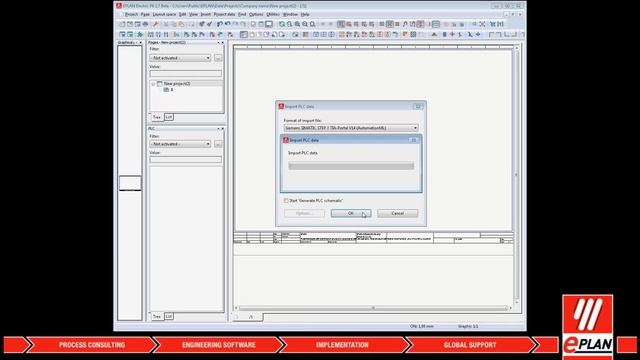Open the Window menu
This screenshot has width=640, height=360.
tap(290, 14)
